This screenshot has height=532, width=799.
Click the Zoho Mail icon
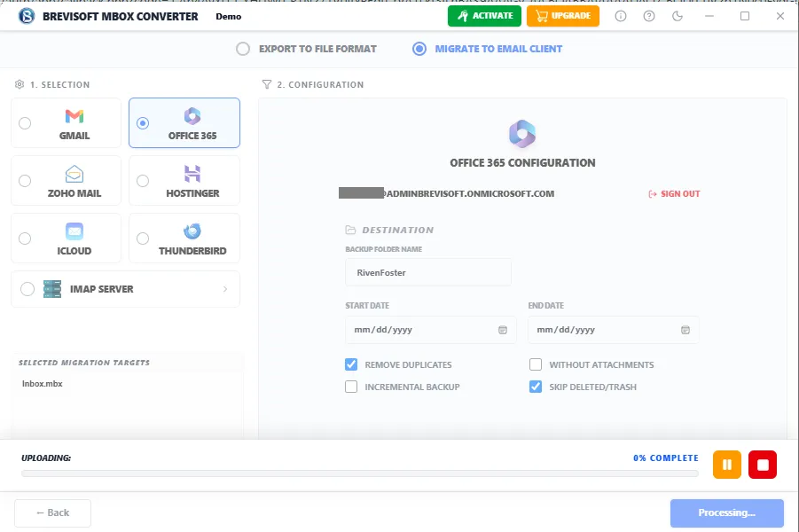point(74,175)
